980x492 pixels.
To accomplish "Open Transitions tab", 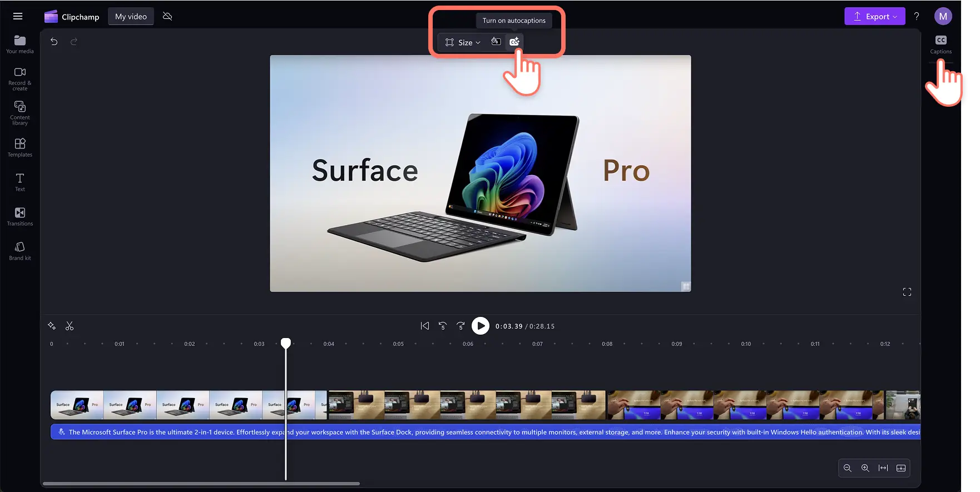I will coord(20,216).
